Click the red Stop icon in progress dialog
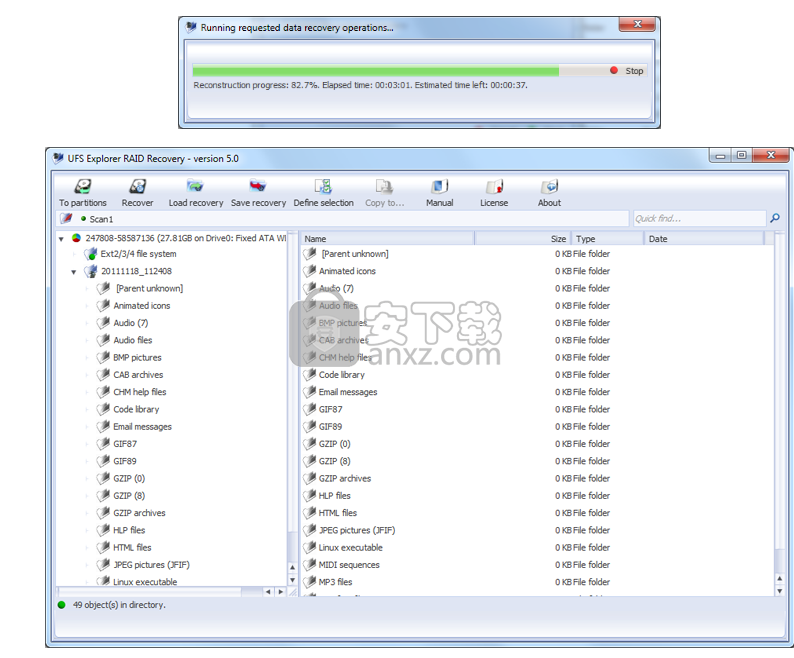Image resolution: width=794 pixels, height=658 pixels. pos(614,70)
